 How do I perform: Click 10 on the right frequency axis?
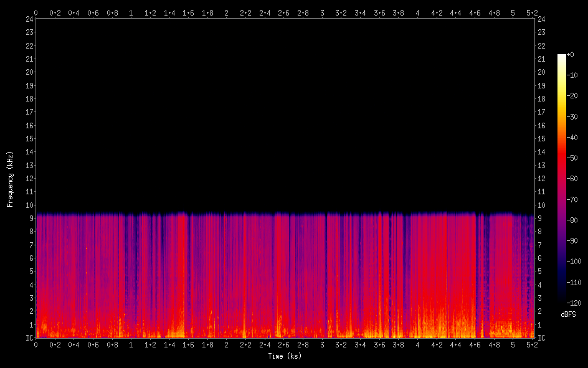pos(541,205)
